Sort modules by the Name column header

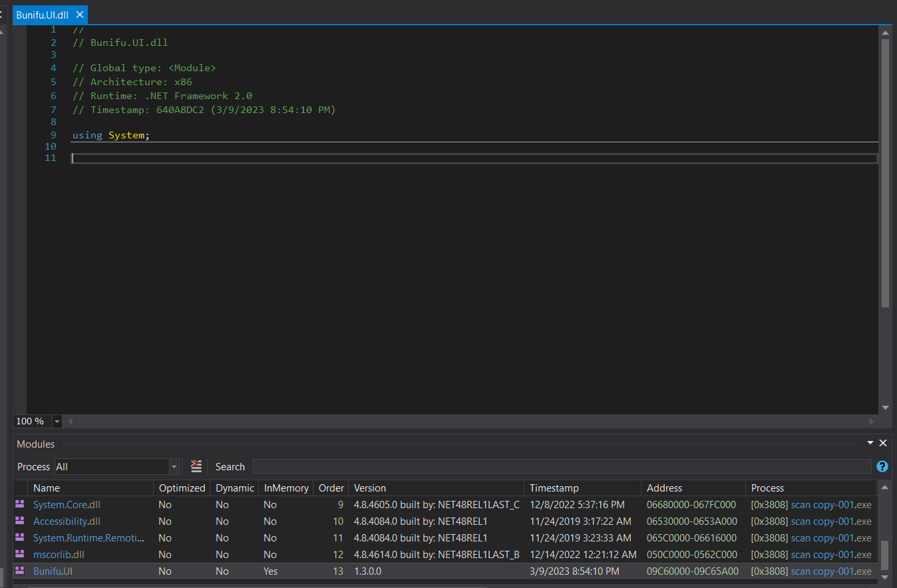pyautogui.click(x=47, y=488)
